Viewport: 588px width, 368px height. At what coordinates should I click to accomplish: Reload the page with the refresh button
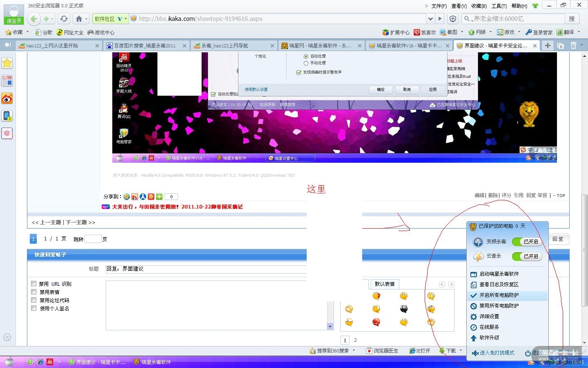tap(64, 18)
